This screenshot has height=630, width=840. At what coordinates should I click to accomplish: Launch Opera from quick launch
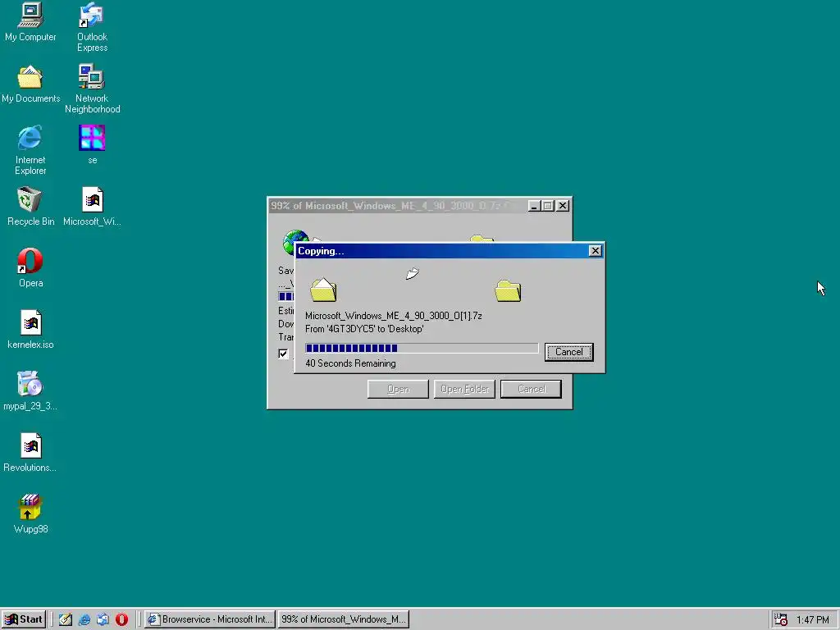click(x=121, y=619)
